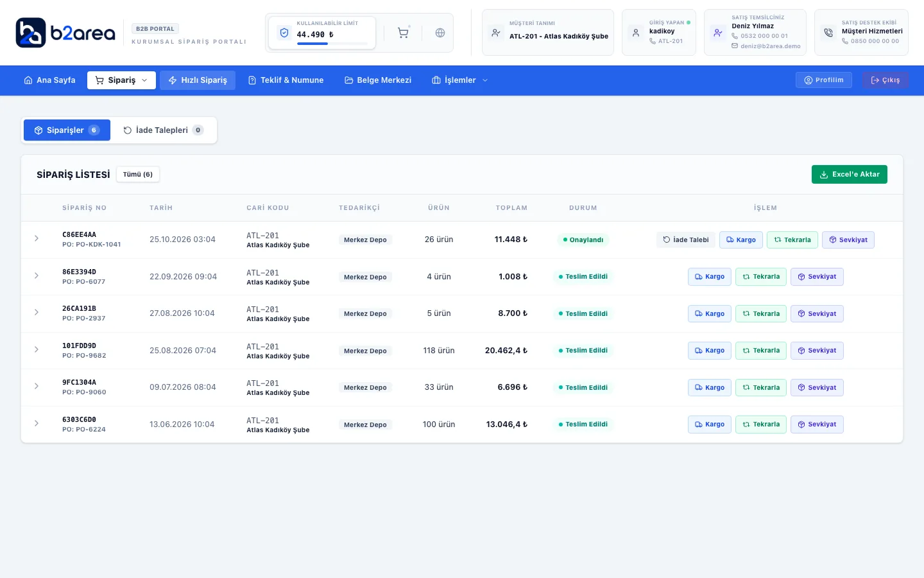924x578 pixels.
Task: Open Teklif & Numune menu item
Action: pyautogui.click(x=286, y=80)
